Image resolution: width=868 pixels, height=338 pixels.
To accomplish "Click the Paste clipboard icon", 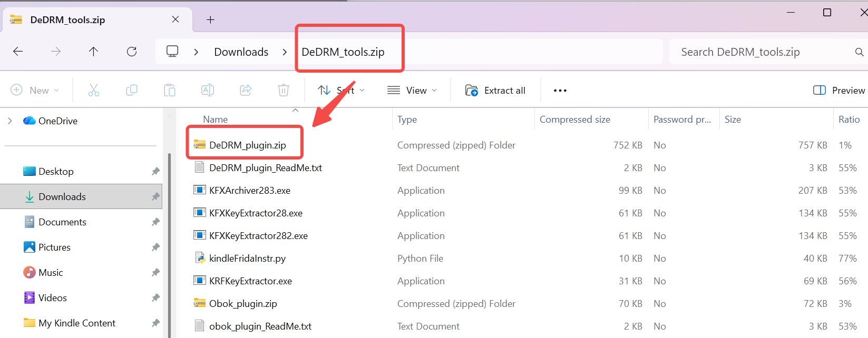I will 170,91.
